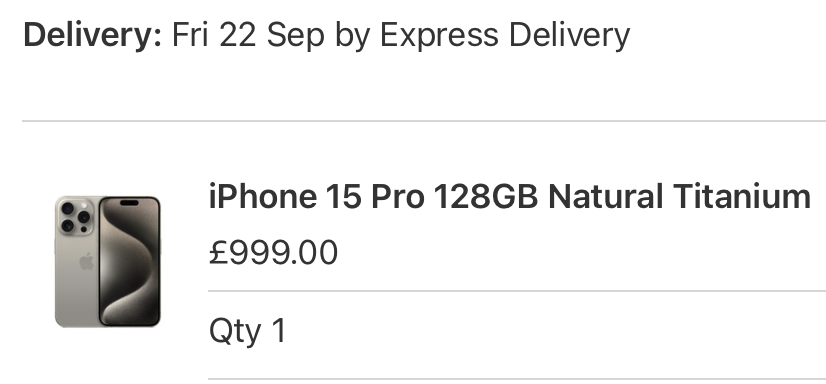Click the top-left camera lens in product image
This screenshot has width=826, height=384.
pyautogui.click(x=67, y=208)
